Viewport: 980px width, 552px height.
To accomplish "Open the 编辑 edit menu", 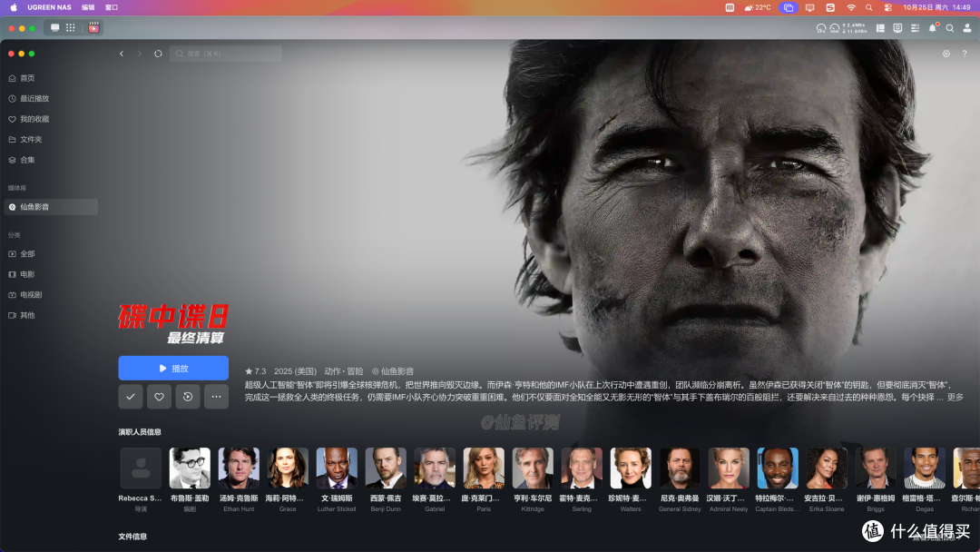I will coord(88,7).
